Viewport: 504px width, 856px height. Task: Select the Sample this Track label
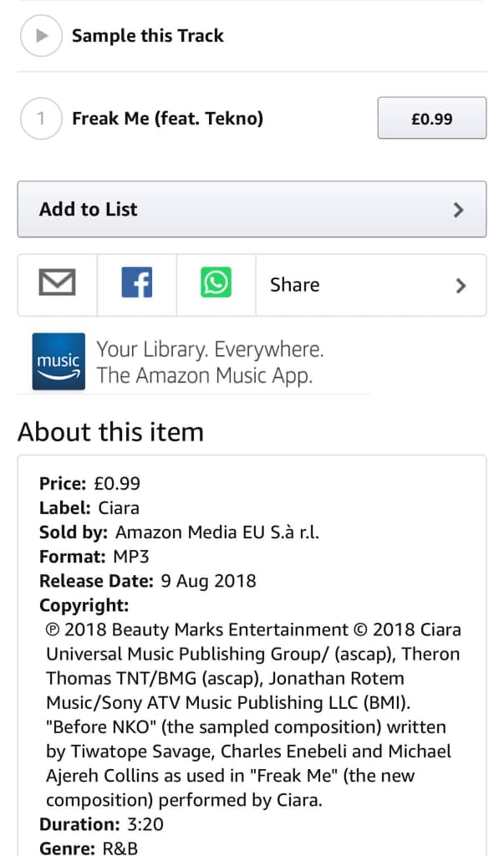148,36
